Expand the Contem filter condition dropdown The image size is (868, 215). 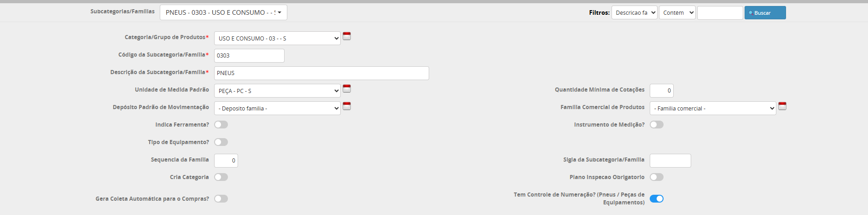click(677, 13)
